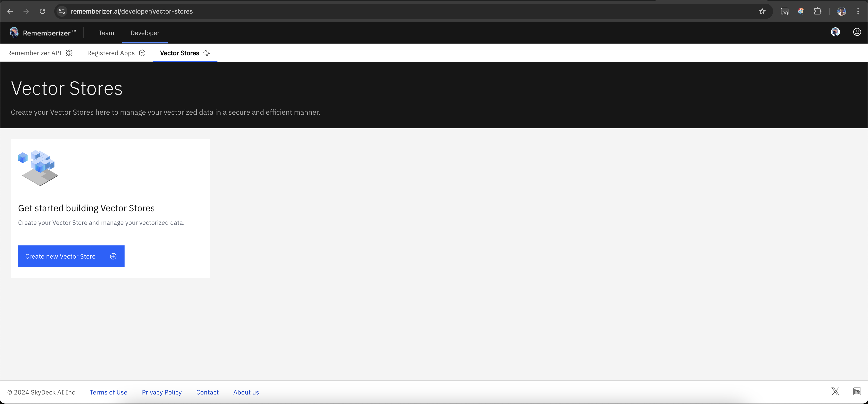This screenshot has width=868, height=404.
Task: Select the Developer tab
Action: point(145,33)
